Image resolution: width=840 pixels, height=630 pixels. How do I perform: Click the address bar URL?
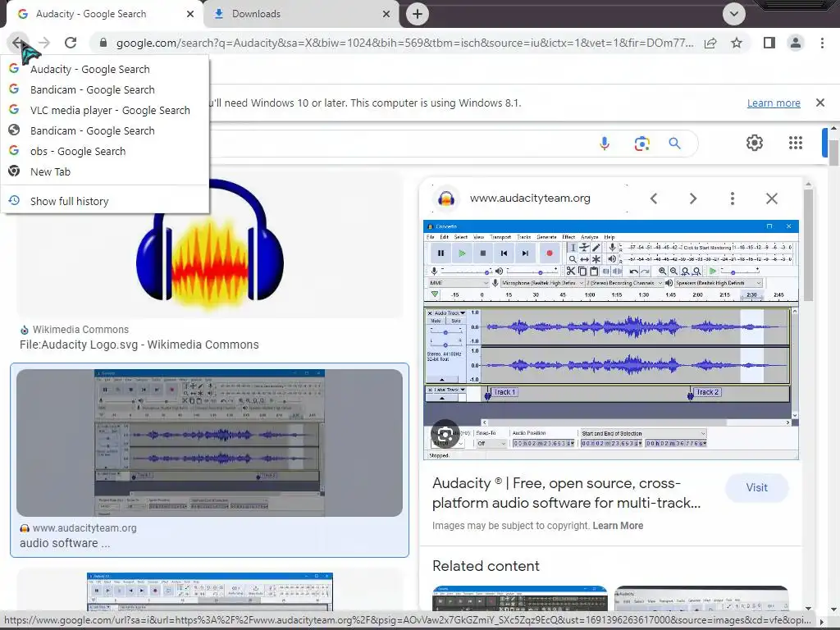point(404,43)
